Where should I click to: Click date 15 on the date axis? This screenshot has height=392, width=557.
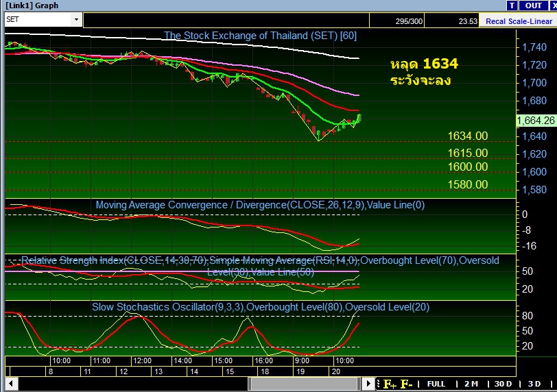[x=230, y=371]
